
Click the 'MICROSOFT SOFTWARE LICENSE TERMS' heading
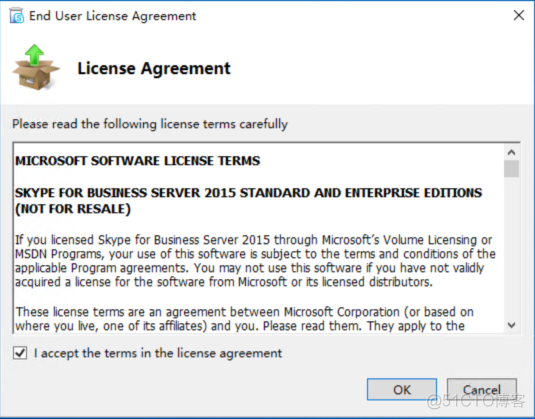pyautogui.click(x=138, y=161)
